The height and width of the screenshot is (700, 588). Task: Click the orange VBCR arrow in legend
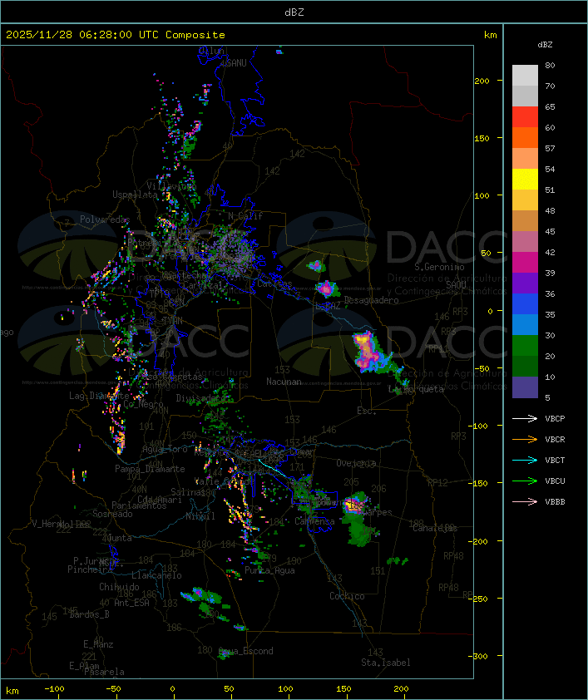tap(525, 439)
